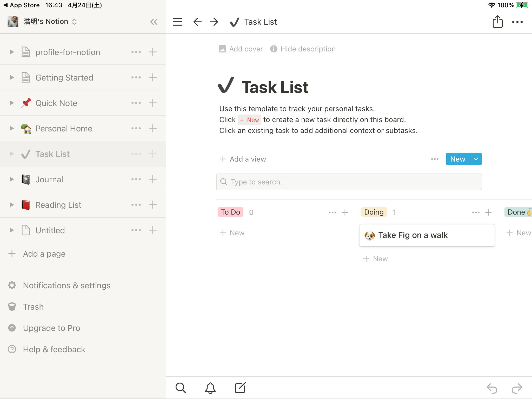Click the To Do column label
This screenshot has height=399, width=532.
pos(231,212)
